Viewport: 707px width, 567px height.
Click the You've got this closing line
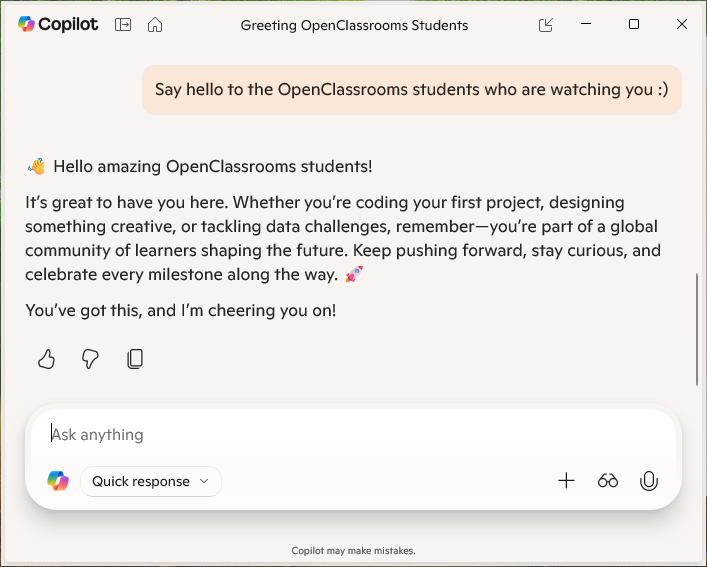(181, 311)
